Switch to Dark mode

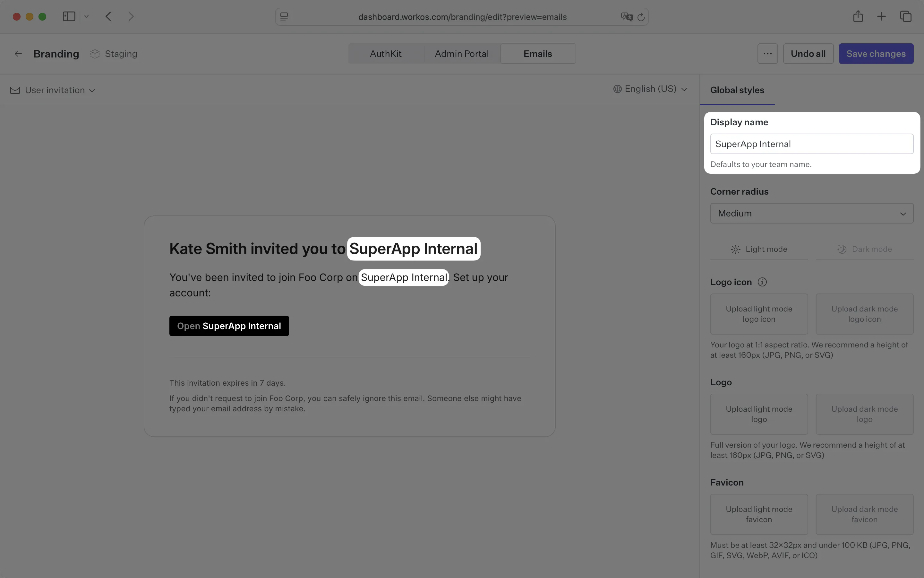click(x=864, y=249)
